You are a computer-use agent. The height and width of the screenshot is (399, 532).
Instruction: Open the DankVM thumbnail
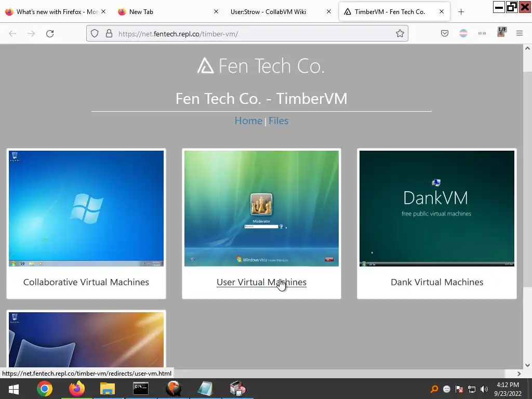(x=436, y=208)
